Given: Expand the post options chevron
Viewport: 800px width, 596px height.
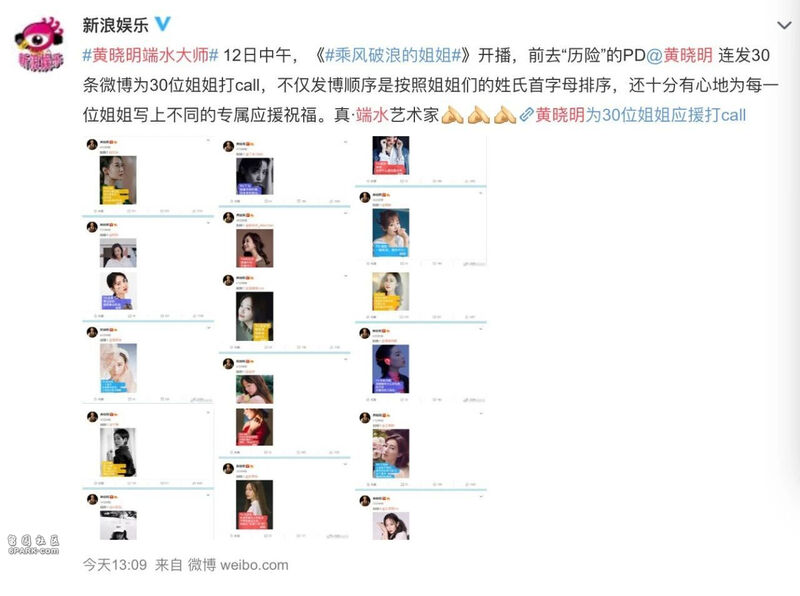Looking at the screenshot, I should (784, 25).
